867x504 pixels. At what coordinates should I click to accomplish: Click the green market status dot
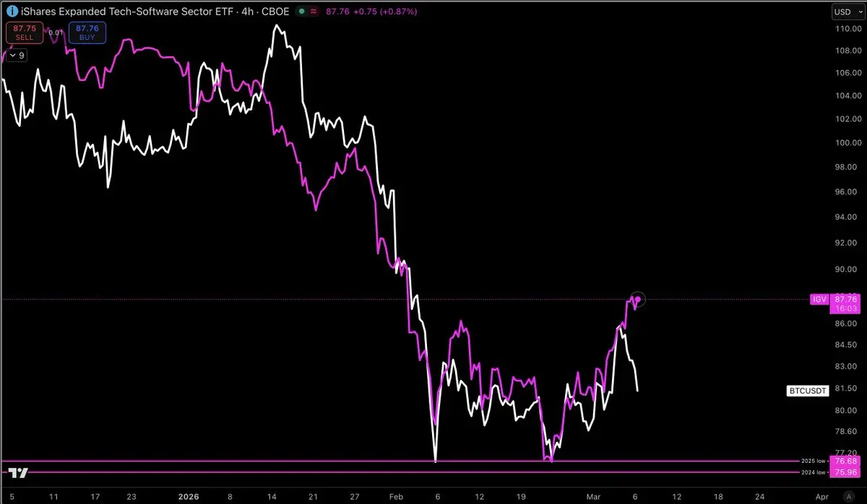(300, 12)
